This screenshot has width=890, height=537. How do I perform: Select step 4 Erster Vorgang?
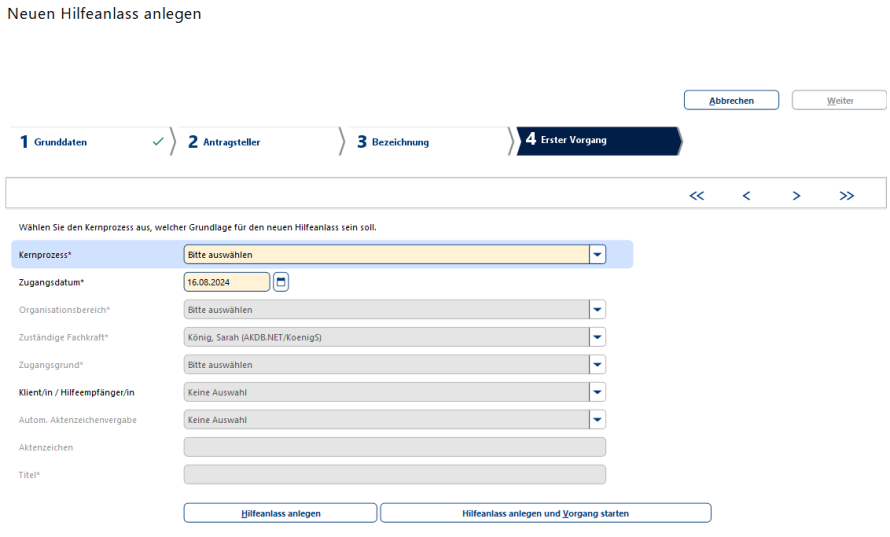(598, 141)
